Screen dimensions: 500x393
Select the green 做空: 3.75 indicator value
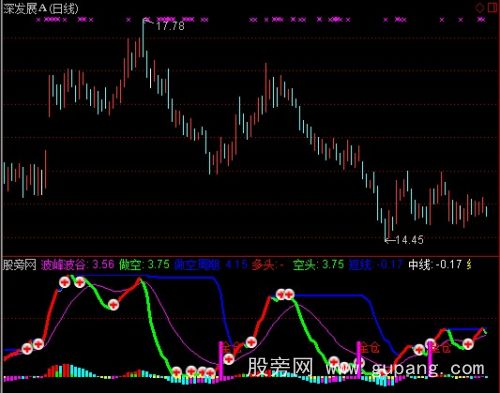(x=144, y=265)
